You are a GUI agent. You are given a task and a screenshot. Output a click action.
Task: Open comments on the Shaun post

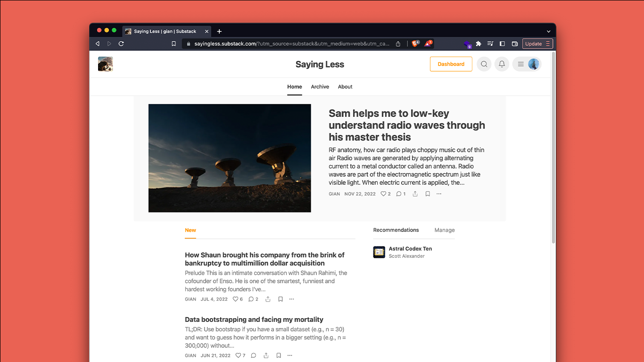click(253, 299)
